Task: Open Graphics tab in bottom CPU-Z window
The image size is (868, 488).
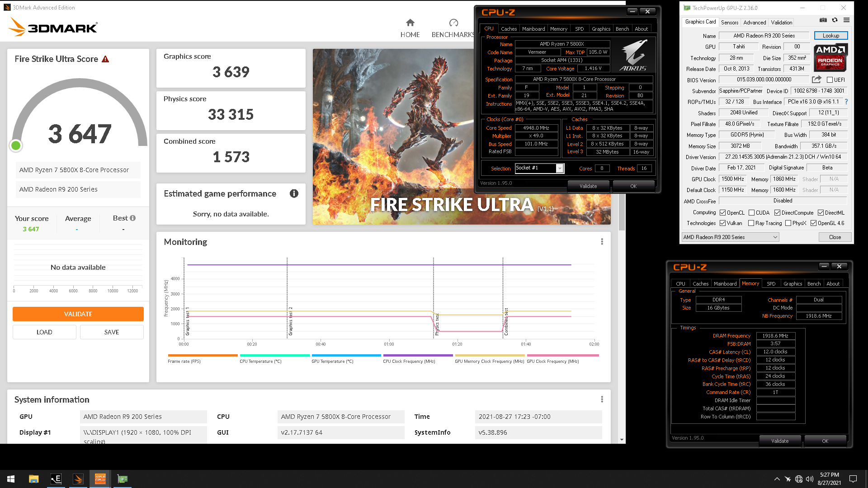Action: coord(793,284)
